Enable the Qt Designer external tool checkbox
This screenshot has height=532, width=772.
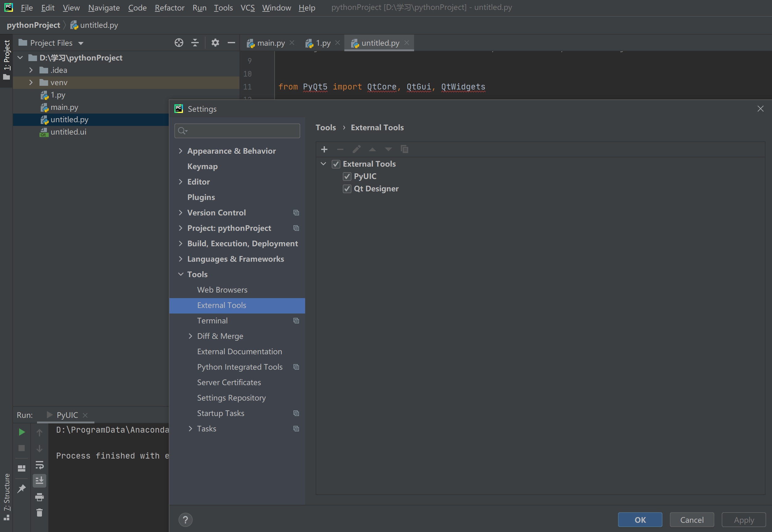(x=347, y=188)
